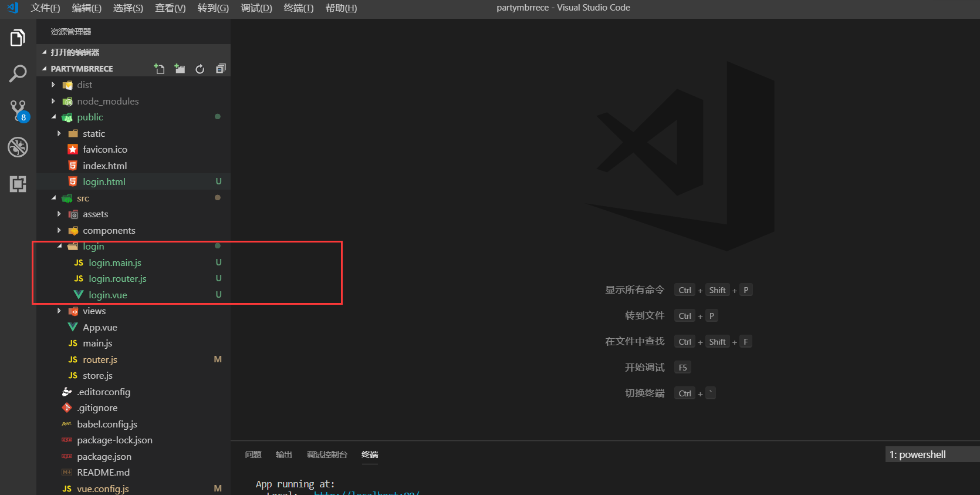Open the 选择(S) menu
Viewport: 980px width, 495px height.
click(128, 8)
